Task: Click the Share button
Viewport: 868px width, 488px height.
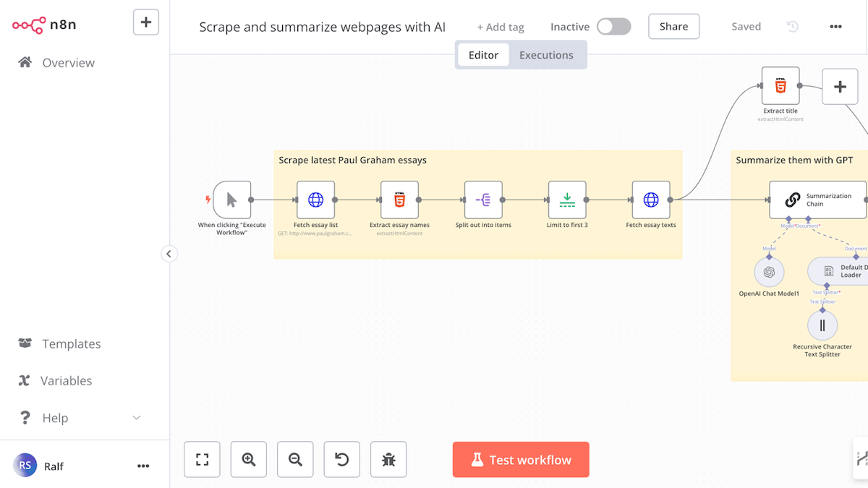Action: (x=673, y=27)
